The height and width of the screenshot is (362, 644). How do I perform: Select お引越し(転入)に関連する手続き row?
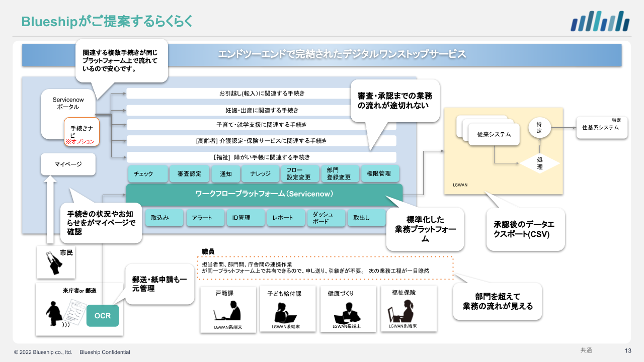(x=261, y=94)
